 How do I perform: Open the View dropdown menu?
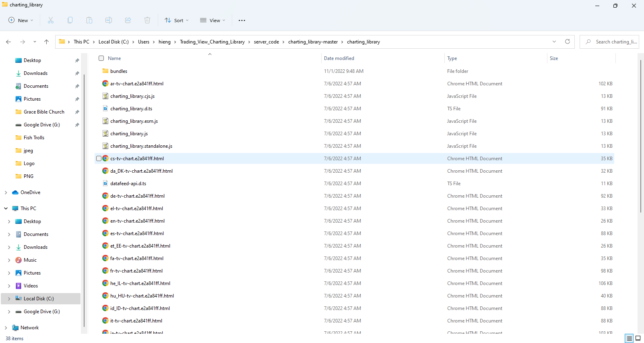[x=213, y=20]
